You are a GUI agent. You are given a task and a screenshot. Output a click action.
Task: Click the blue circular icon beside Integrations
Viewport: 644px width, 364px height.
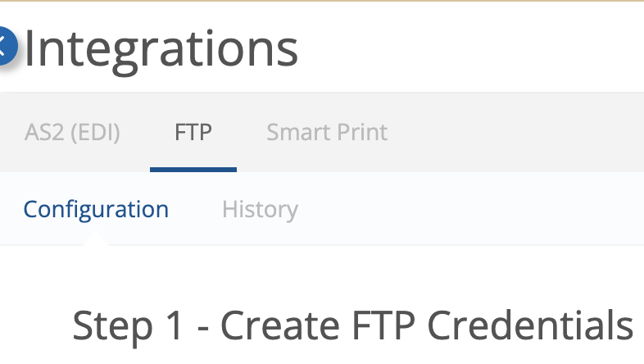coord(5,46)
